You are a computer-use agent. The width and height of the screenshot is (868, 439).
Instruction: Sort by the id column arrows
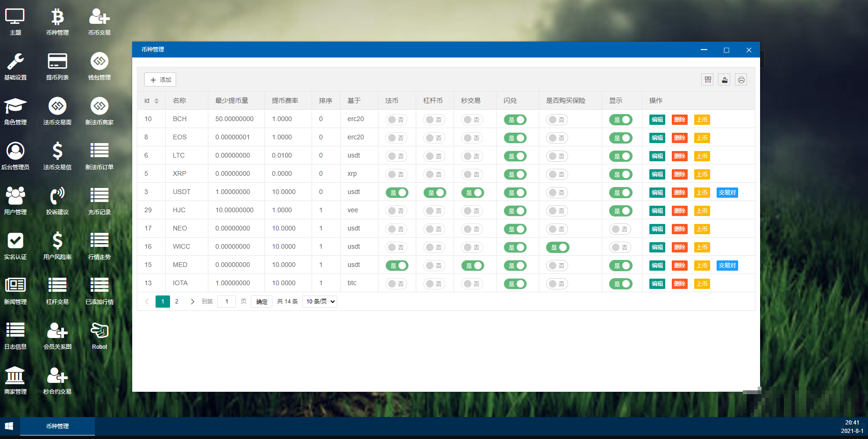click(x=157, y=101)
